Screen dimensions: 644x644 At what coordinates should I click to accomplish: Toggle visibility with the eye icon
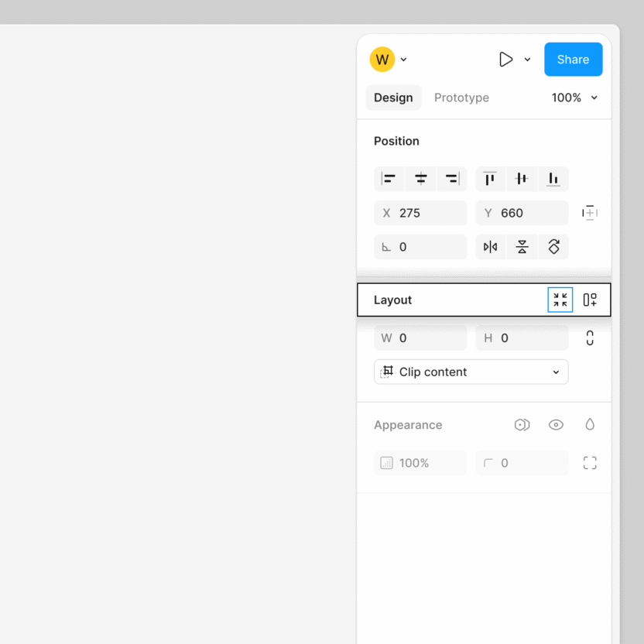pyautogui.click(x=556, y=424)
